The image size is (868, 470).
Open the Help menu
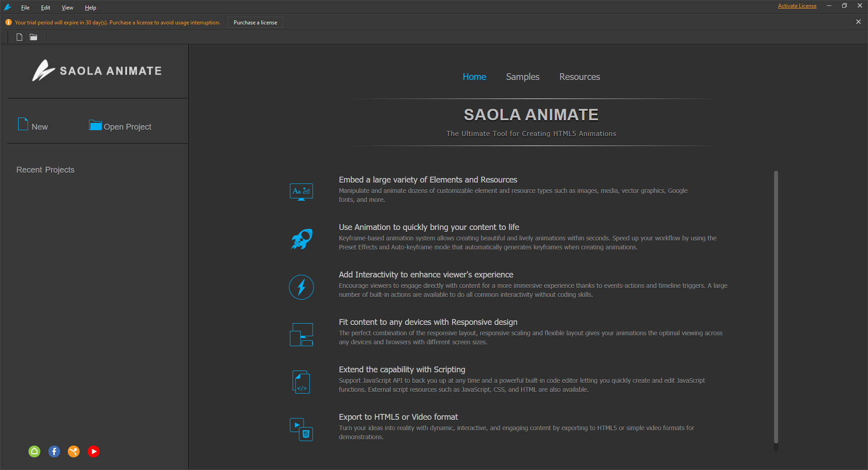pos(90,8)
